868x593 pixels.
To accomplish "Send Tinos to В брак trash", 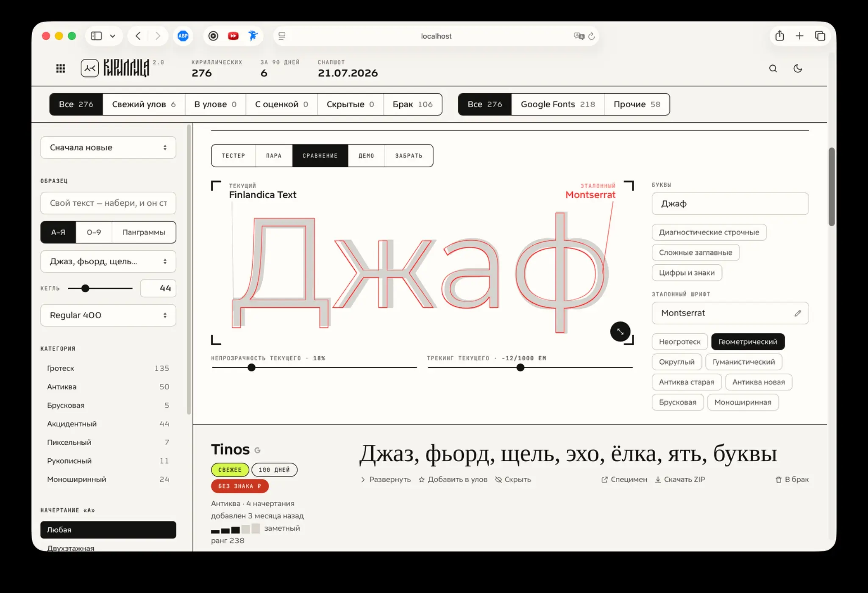I will [x=792, y=479].
